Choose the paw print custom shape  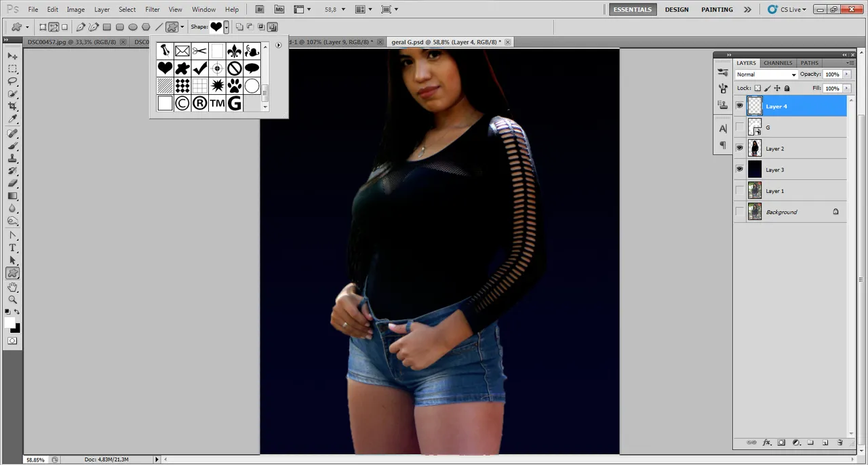pos(235,85)
